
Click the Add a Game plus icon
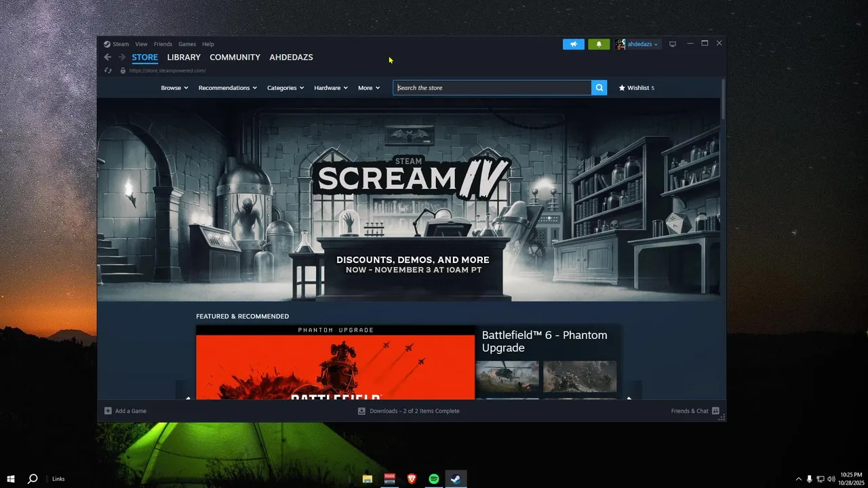coord(108,411)
